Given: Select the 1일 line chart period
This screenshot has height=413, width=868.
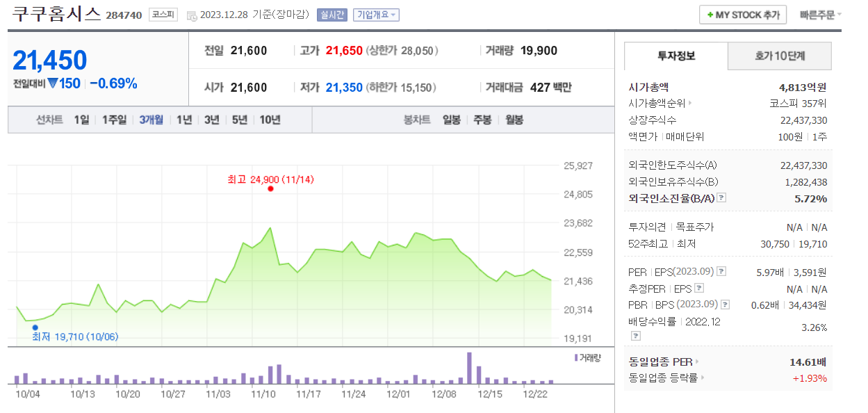Looking at the screenshot, I should point(82,120).
